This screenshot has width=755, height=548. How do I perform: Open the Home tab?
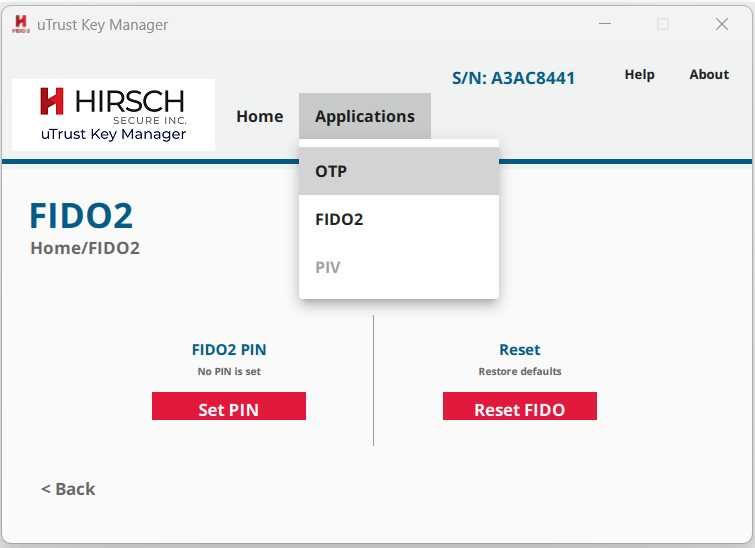[x=260, y=116]
